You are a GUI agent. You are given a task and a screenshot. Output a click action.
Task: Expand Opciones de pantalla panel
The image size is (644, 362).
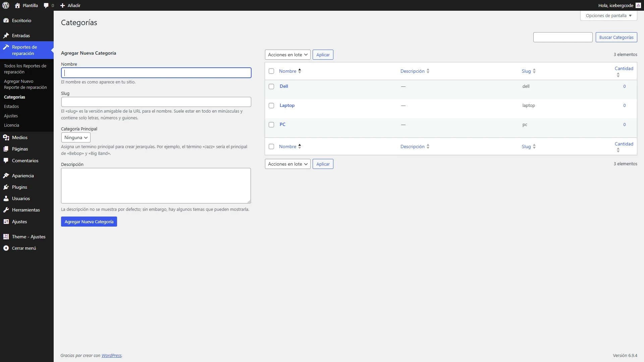point(608,16)
